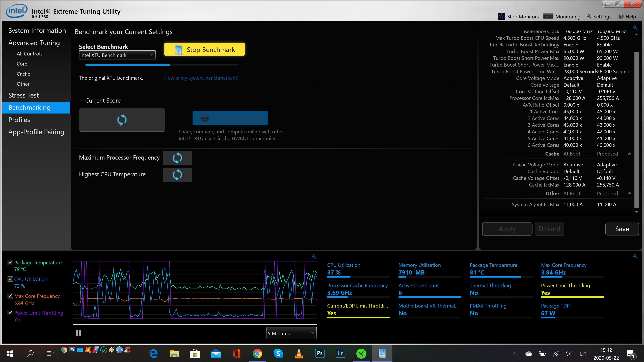Click the benchmark progress bar
This screenshot has height=362, width=644.
(x=162, y=65)
